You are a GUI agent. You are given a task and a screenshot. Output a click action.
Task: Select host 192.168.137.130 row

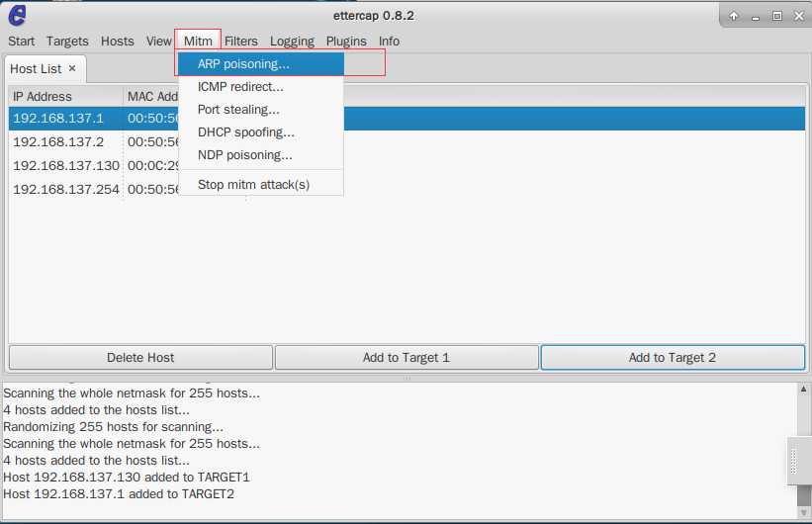tap(406, 165)
